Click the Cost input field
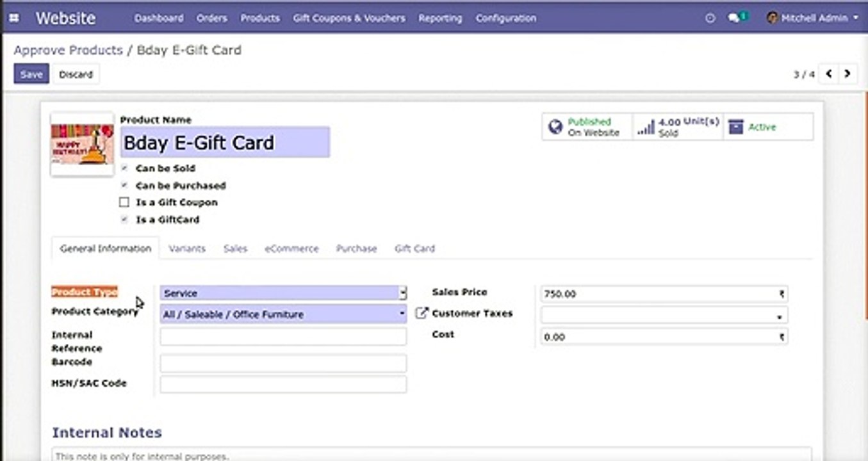 pyautogui.click(x=664, y=337)
